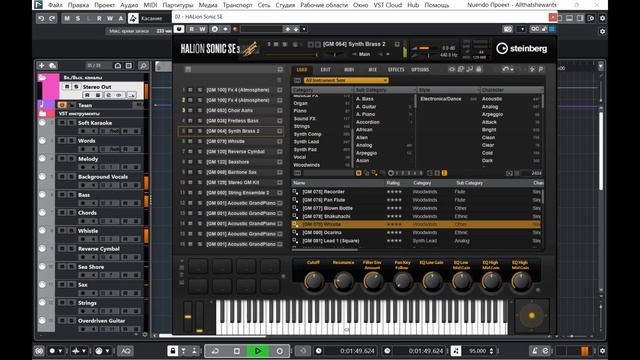
Task: Open the Файл menu
Action: 55,5
